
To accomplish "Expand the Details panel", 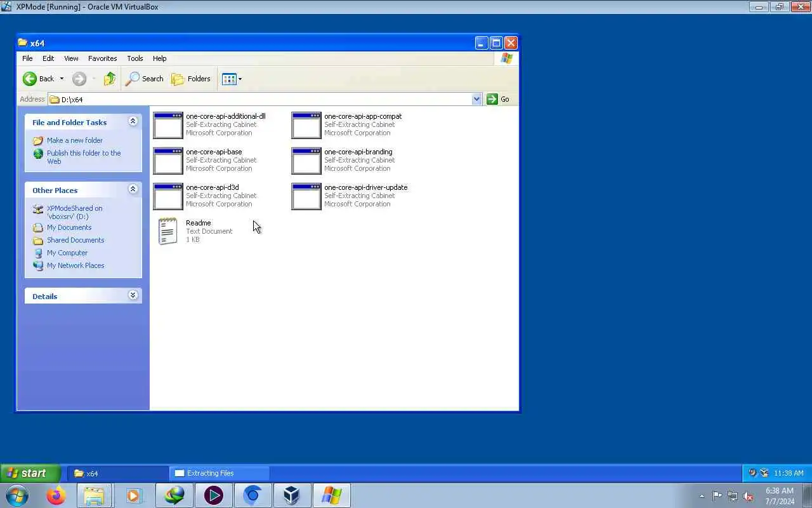I will point(133,295).
